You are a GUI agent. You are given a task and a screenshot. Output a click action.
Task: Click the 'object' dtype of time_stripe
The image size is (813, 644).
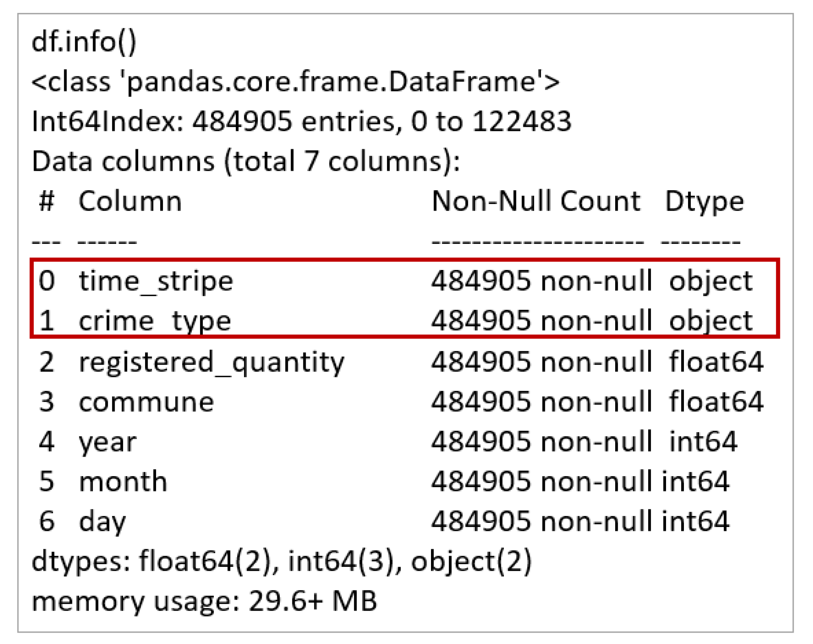710,281
